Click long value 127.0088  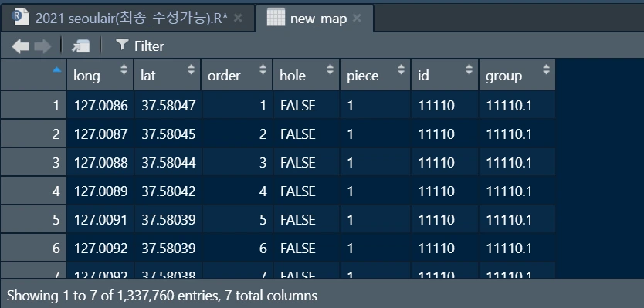(101, 163)
